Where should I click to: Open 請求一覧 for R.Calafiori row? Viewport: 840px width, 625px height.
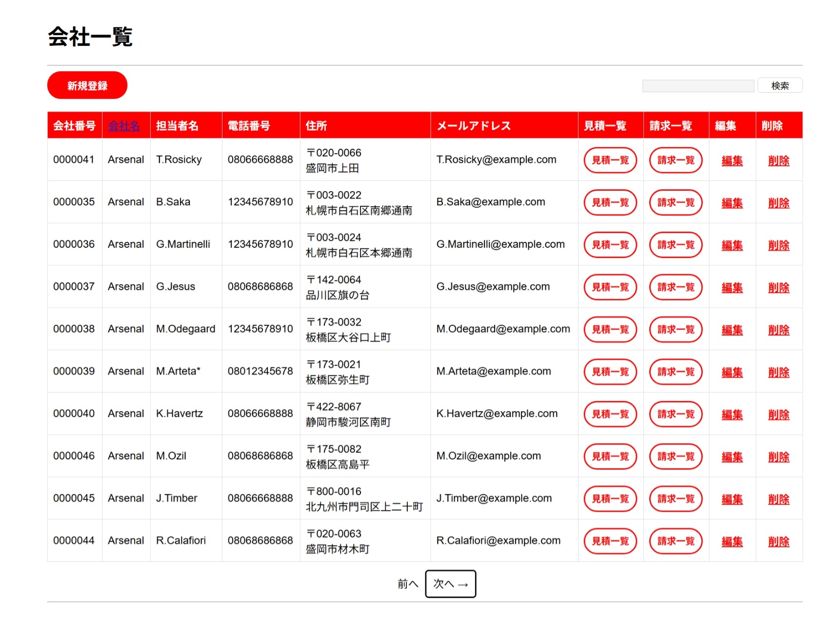tap(676, 541)
